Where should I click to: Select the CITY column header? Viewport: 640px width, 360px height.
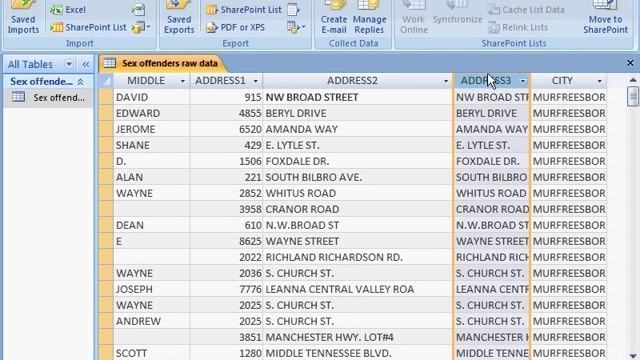coord(562,81)
